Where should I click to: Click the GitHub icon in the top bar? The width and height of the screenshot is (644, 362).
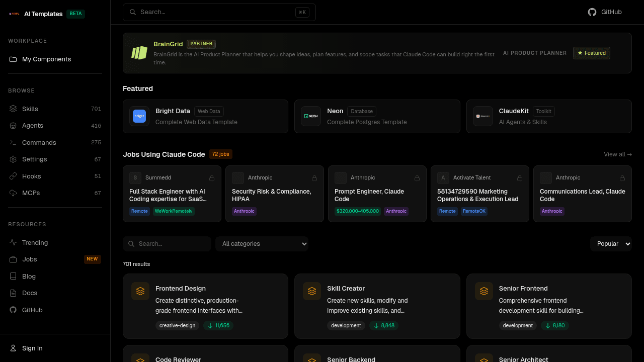pyautogui.click(x=592, y=12)
